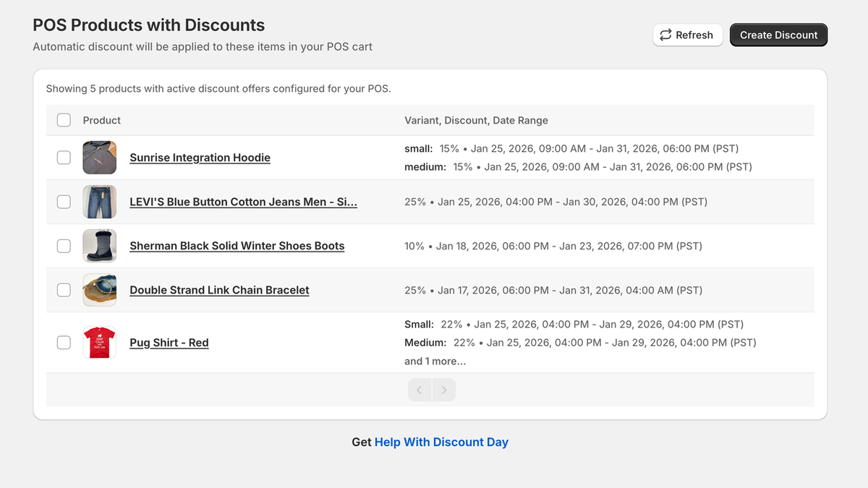The image size is (868, 488).
Task: Click the red Pug Shirt thumbnail
Action: point(99,343)
